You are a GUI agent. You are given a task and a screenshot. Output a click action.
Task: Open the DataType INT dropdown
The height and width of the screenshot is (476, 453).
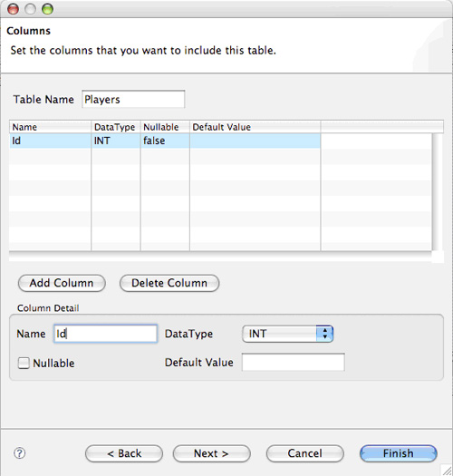(287, 334)
